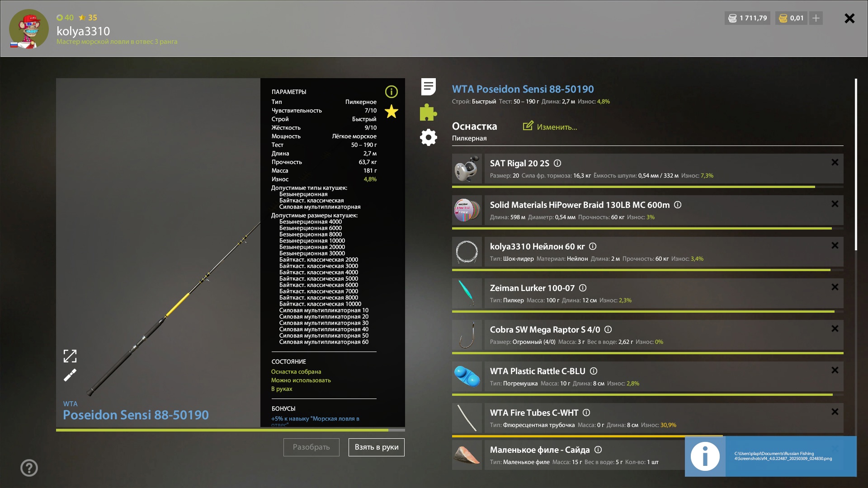Screen dimensions: 868x488
Task: Click Zeiman Lurker 100-07 item name
Action: [532, 288]
